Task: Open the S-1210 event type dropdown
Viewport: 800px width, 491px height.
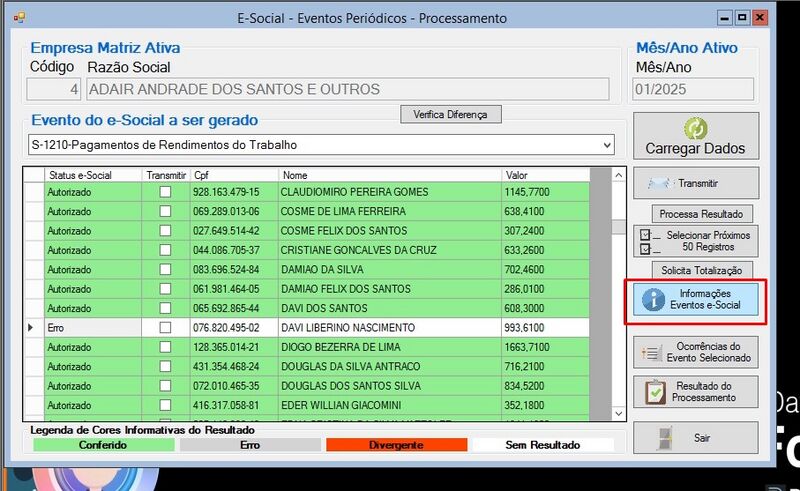Action: [607, 145]
